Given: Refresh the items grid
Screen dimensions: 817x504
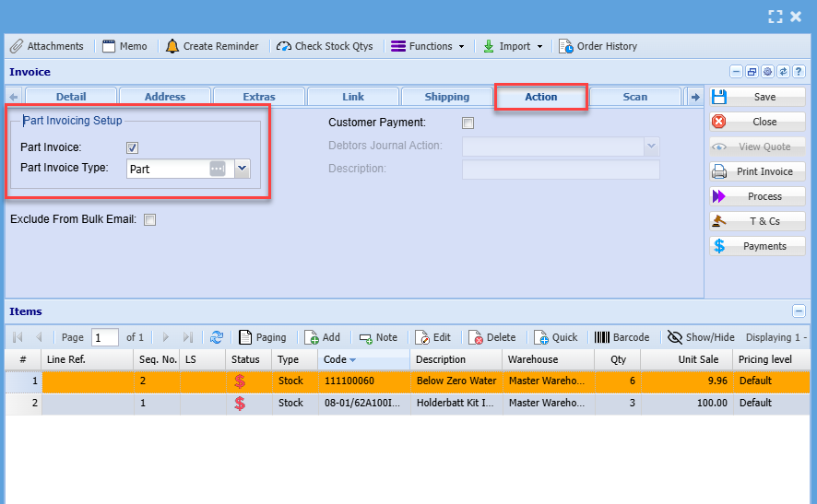Looking at the screenshot, I should [x=217, y=337].
